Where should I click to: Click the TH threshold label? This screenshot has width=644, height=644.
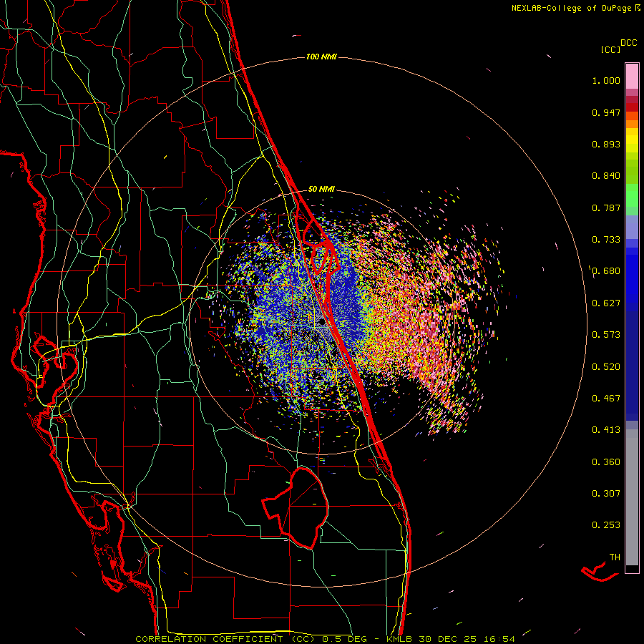click(615, 557)
